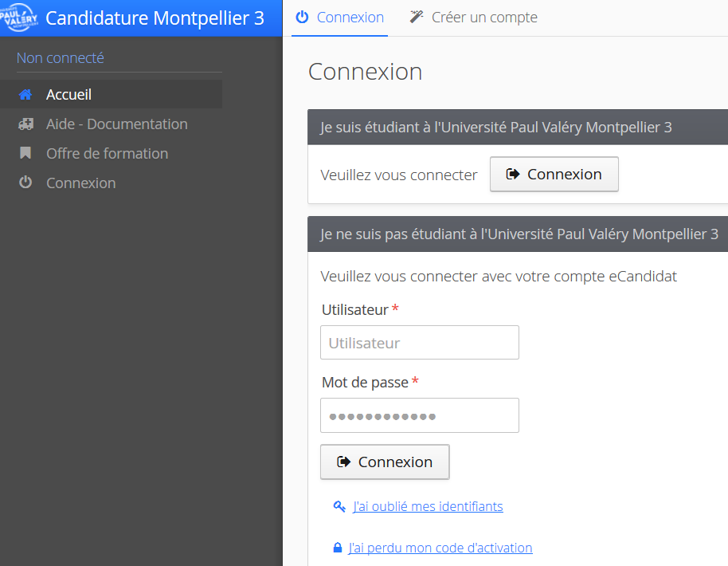Select Connexion in the left sidebar
The width and height of the screenshot is (728, 566).
click(x=80, y=183)
